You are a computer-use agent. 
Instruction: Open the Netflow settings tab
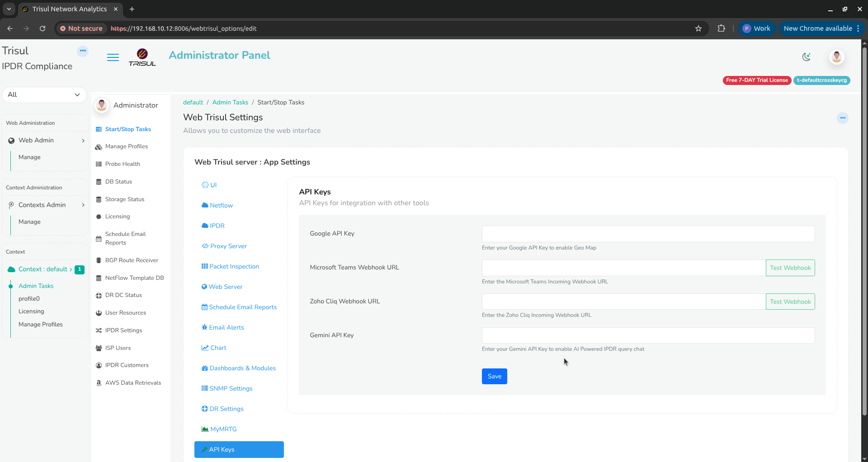tap(217, 205)
